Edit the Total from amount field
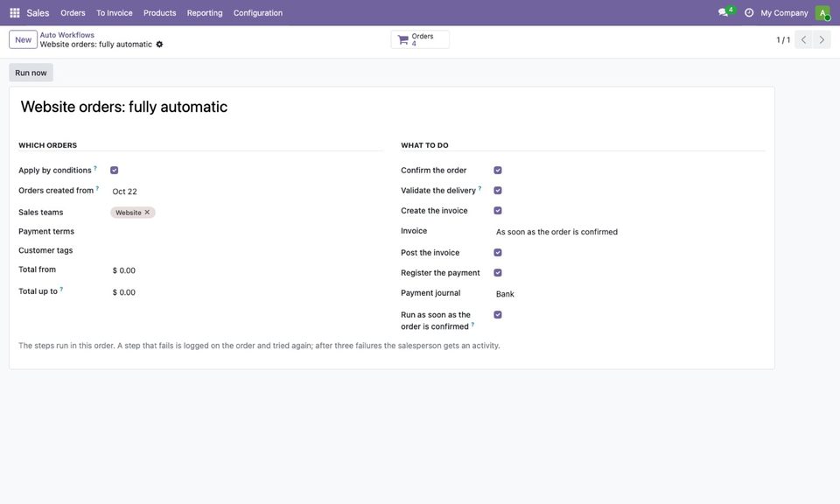Viewport: 840px width, 504px height. (x=247, y=270)
